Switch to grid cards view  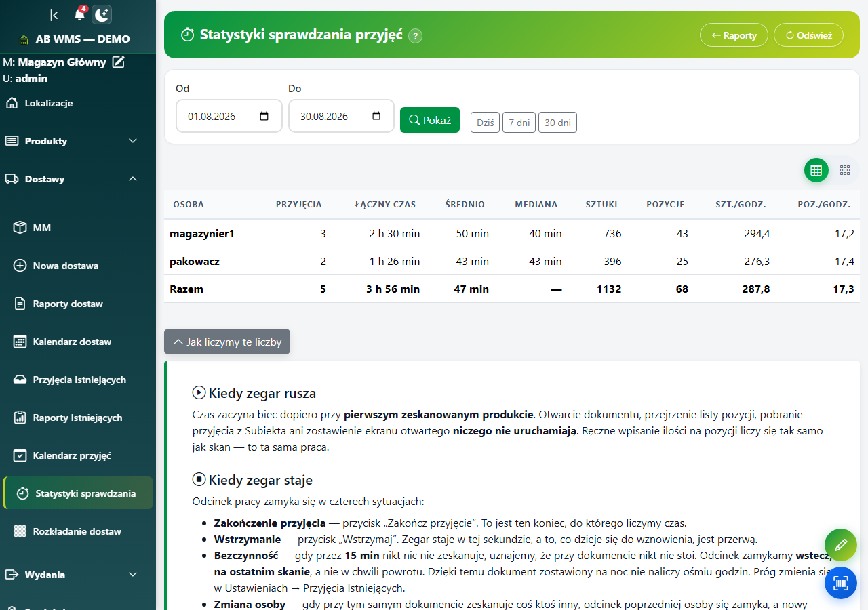(x=845, y=170)
